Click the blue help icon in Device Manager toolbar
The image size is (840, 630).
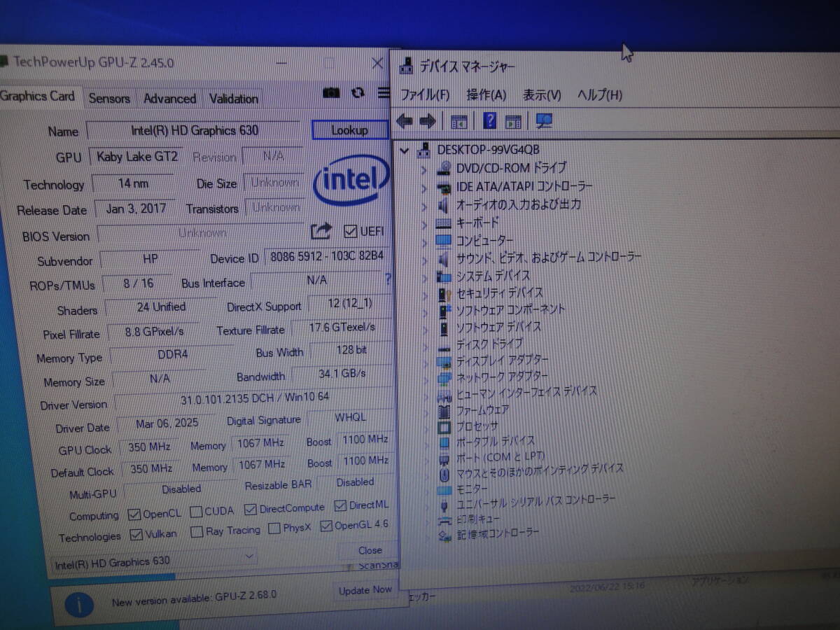(x=490, y=120)
